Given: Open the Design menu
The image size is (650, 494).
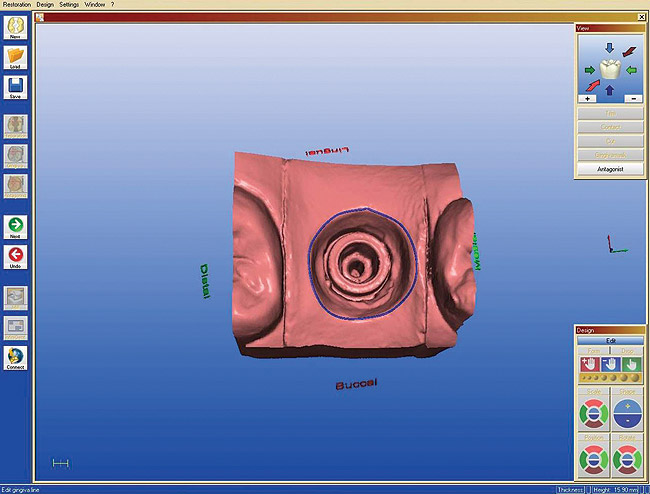Looking at the screenshot, I should 44,4.
